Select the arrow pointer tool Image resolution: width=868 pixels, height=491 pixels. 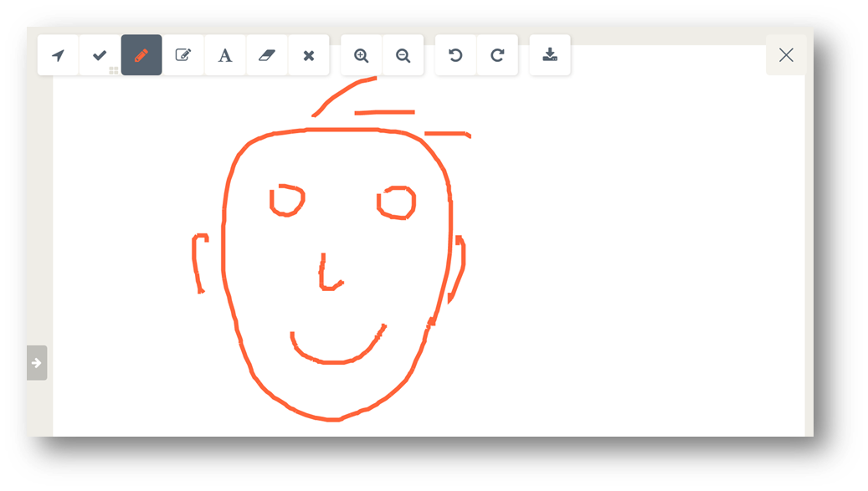tap(58, 55)
